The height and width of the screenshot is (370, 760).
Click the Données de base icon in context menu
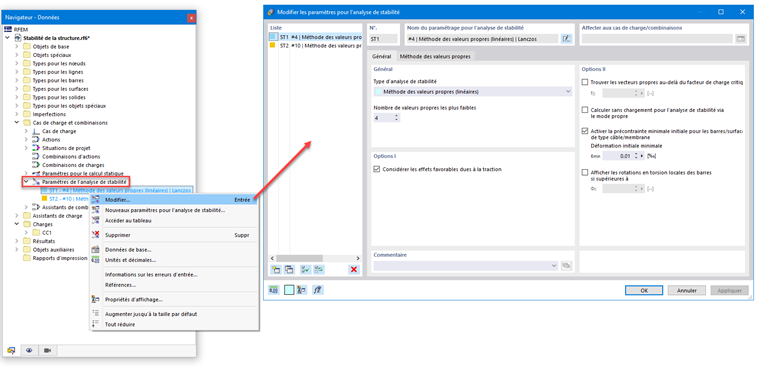(96, 250)
